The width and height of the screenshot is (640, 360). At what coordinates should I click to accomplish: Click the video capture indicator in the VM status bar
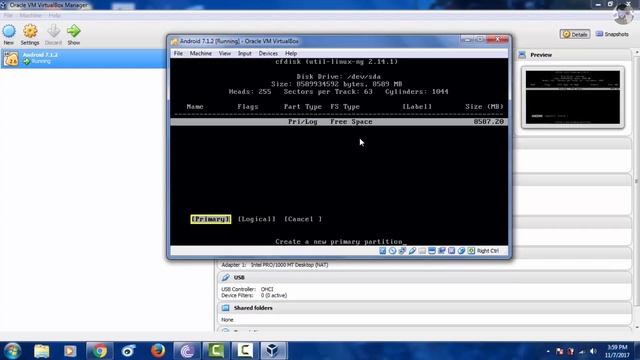click(x=442, y=251)
